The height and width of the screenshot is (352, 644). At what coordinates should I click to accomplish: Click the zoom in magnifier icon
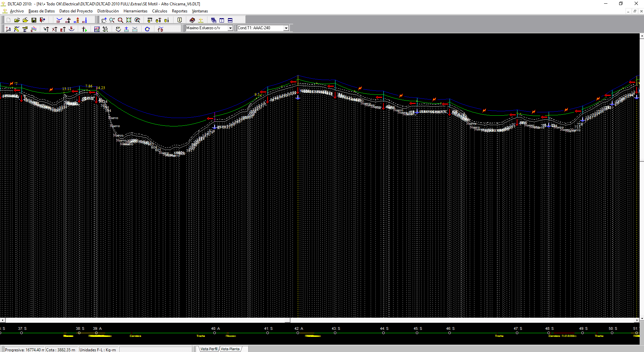pyautogui.click(x=112, y=20)
